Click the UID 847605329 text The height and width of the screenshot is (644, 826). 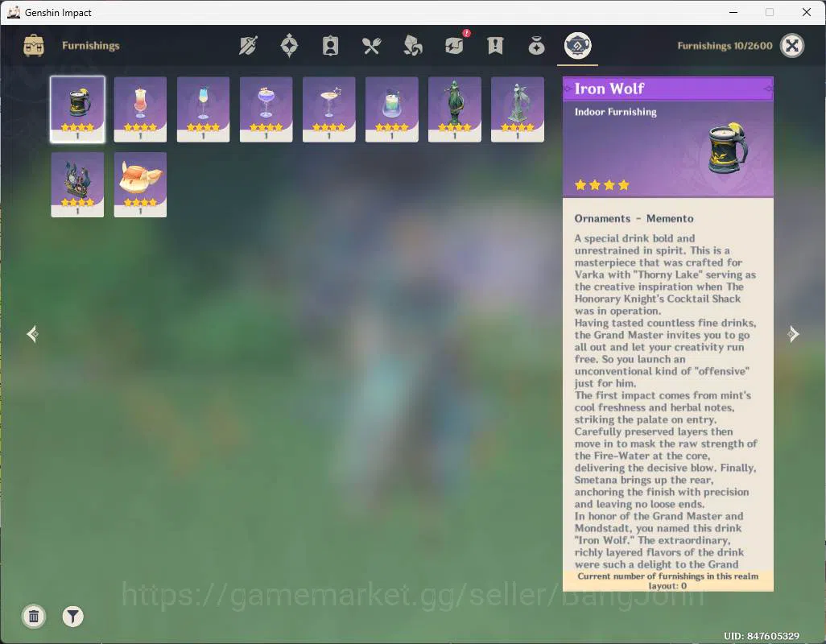pos(762,636)
